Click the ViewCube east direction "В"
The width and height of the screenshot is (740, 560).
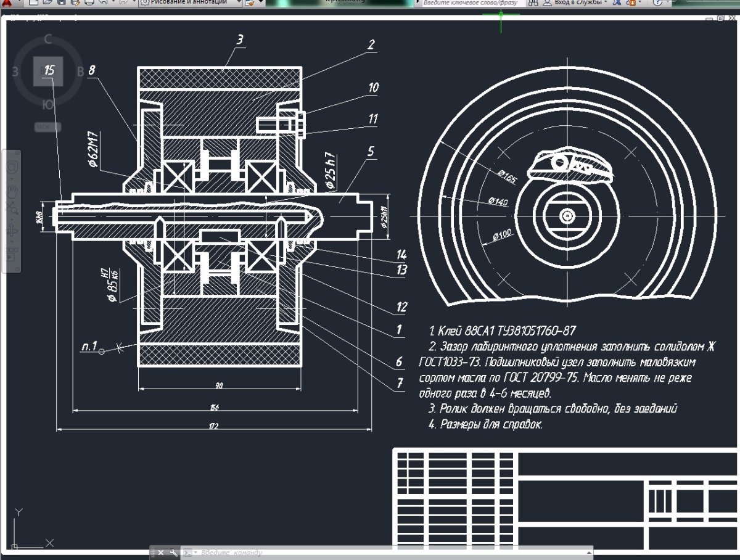point(80,72)
